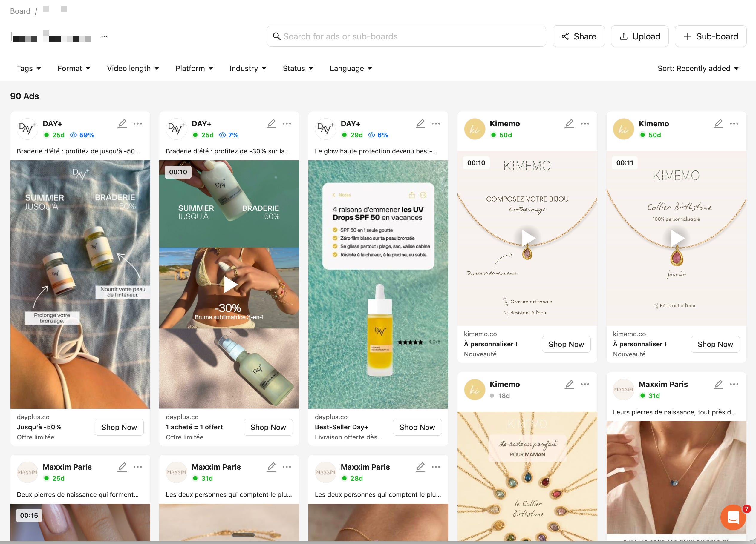Go to Board in the breadcrumb
This screenshot has width=756, height=544.
click(x=20, y=11)
